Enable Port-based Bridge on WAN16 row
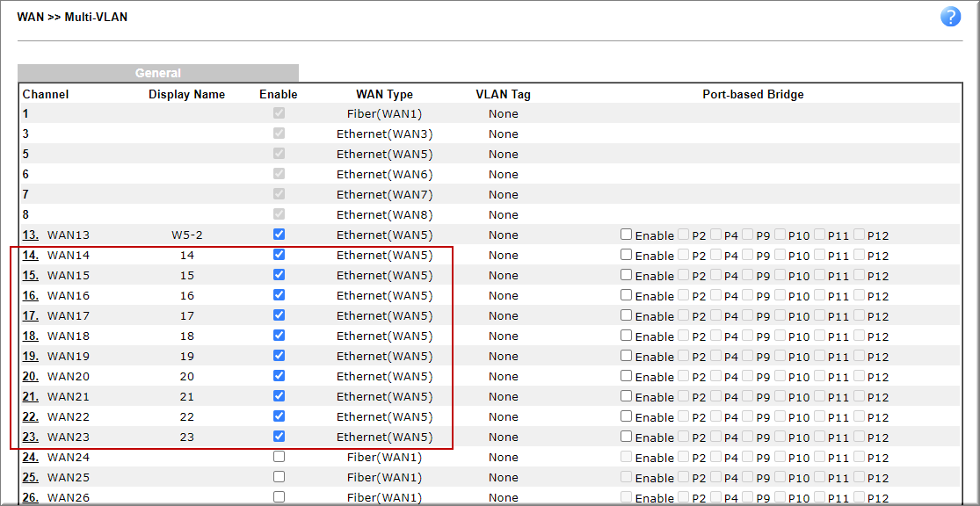Image resolution: width=980 pixels, height=506 pixels. [x=627, y=295]
